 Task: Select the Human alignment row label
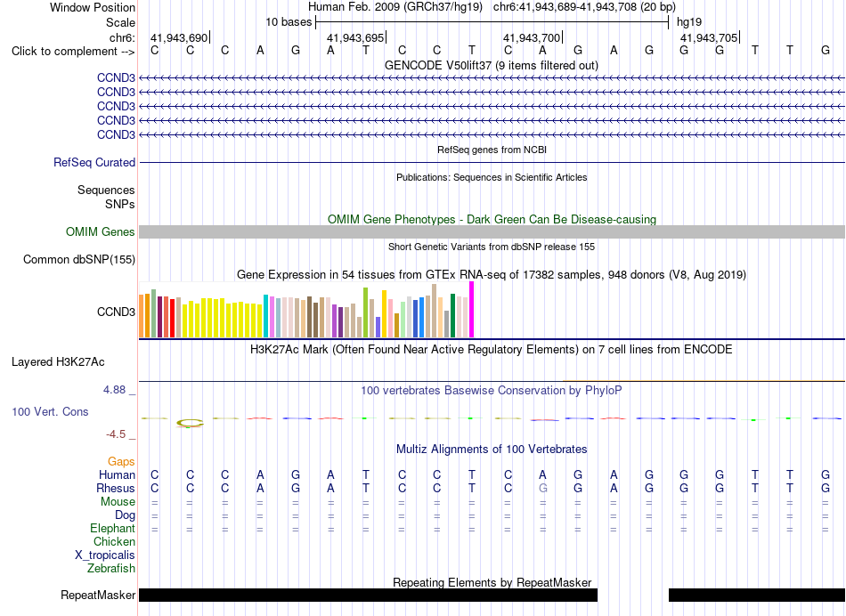pos(117,474)
